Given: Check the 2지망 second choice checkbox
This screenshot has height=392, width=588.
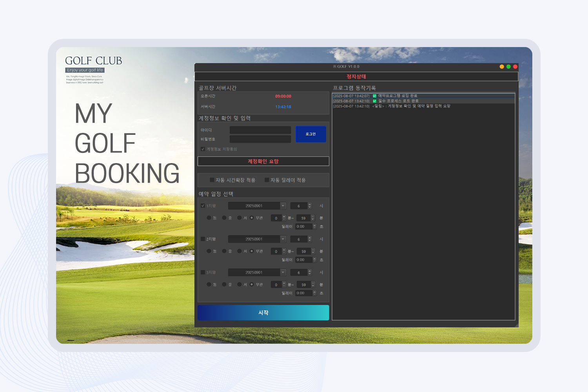Looking at the screenshot, I should pos(203,239).
